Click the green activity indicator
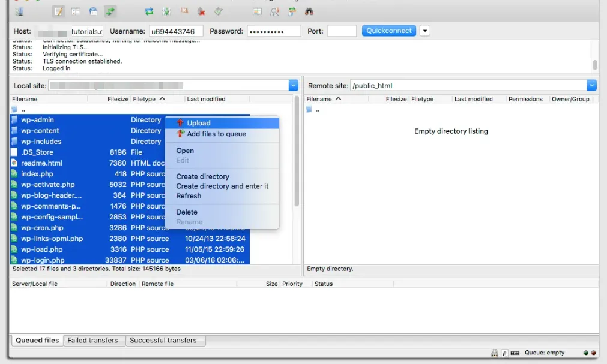The image size is (607, 364). (x=586, y=353)
